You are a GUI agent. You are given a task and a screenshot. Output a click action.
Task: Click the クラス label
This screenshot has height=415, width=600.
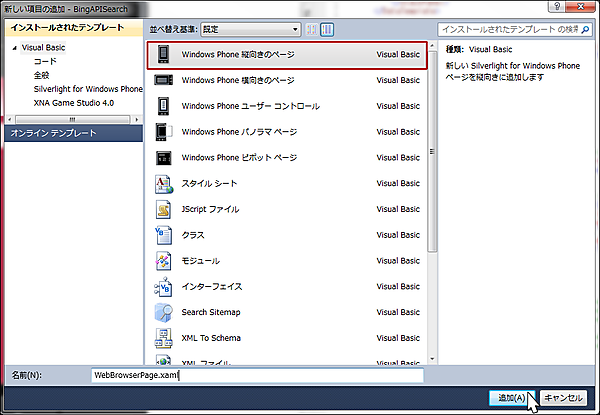tap(193, 235)
